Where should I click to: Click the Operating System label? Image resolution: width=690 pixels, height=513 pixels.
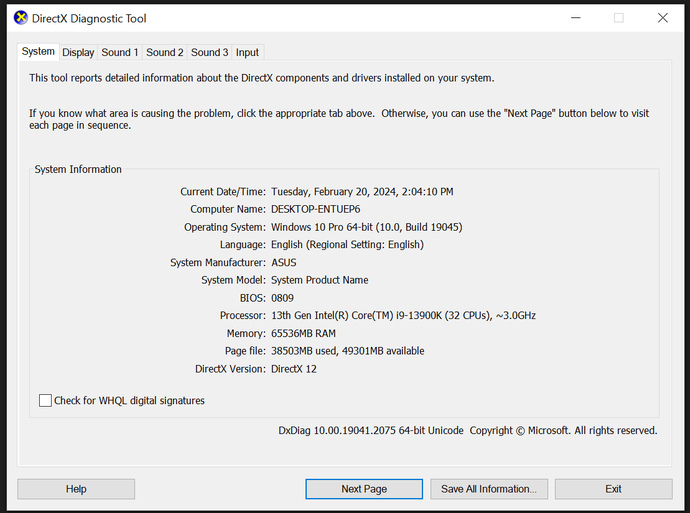pos(225,227)
